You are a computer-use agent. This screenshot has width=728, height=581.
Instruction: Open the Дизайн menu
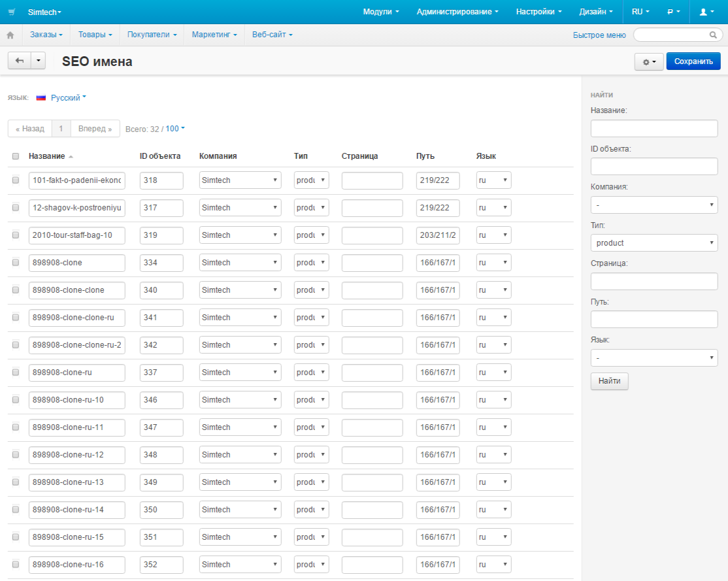(596, 12)
